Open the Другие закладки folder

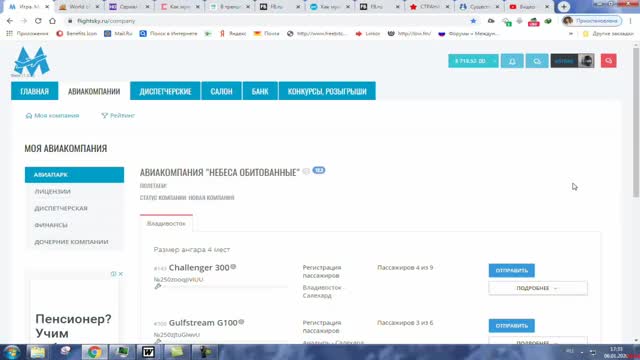pos(608,33)
